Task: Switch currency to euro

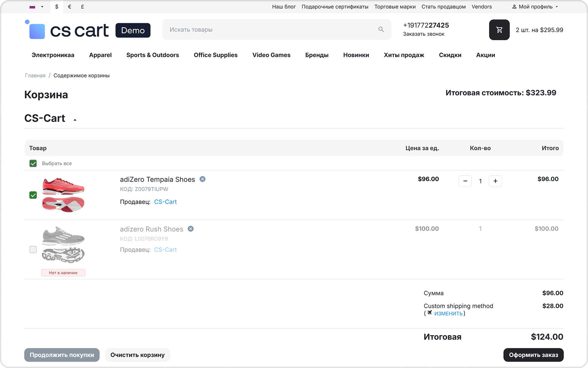Action: [x=70, y=7]
